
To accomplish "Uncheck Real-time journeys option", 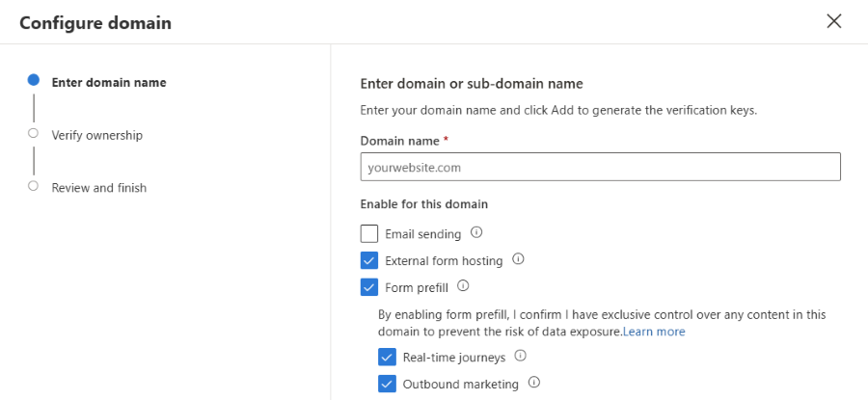I will pos(387,357).
